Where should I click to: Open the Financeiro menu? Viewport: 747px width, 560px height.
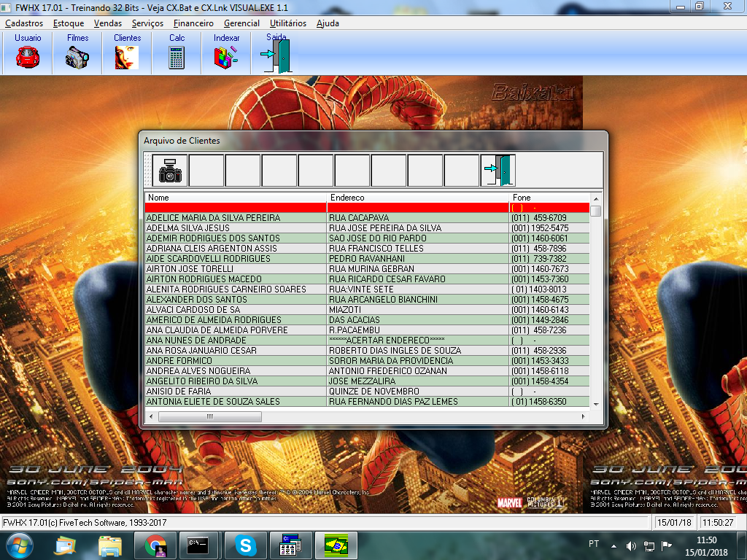(193, 23)
